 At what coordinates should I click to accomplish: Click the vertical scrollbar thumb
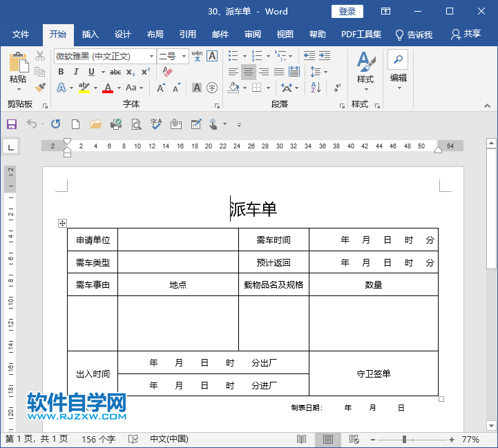pos(491,210)
